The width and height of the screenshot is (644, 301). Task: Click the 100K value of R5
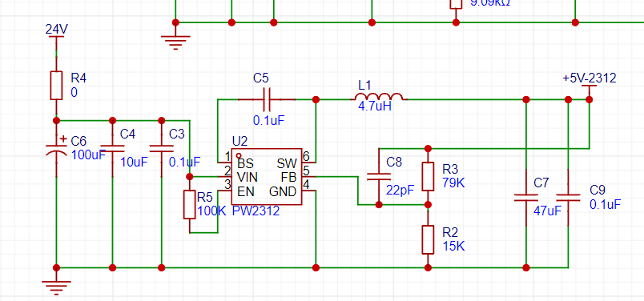211,211
